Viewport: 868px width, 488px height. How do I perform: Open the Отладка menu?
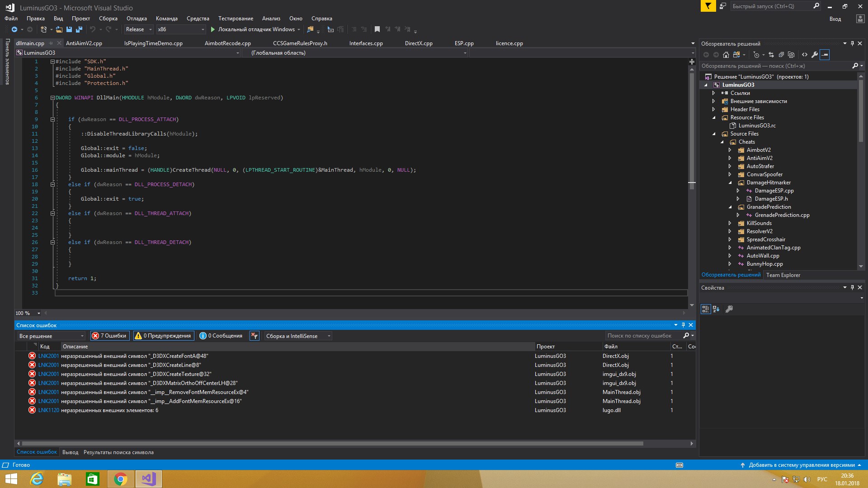pos(137,19)
